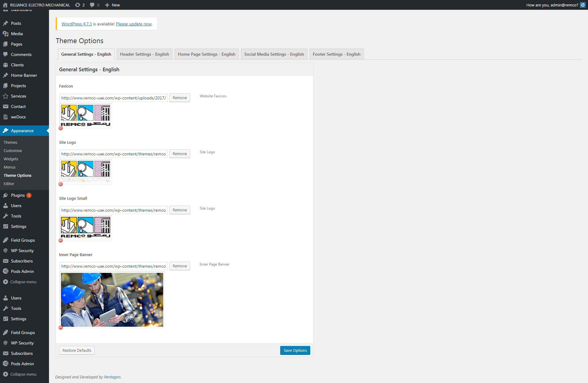Viewport: 588px width, 383px height.
Task: Open RELIANCE ELECTRO MECHANICAL site name link
Action: 40,5
